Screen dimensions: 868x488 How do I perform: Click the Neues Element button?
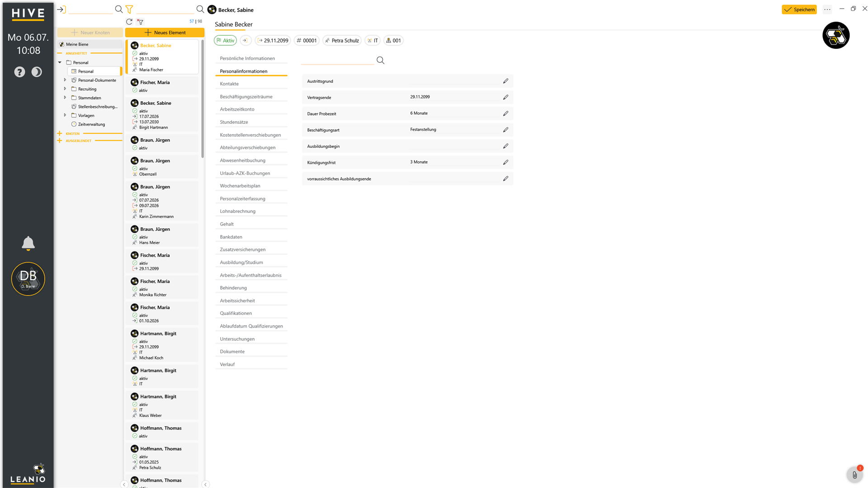(x=165, y=33)
